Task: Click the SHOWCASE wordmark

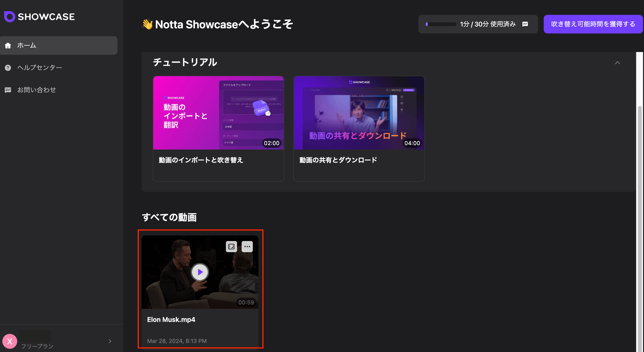Action: point(46,17)
